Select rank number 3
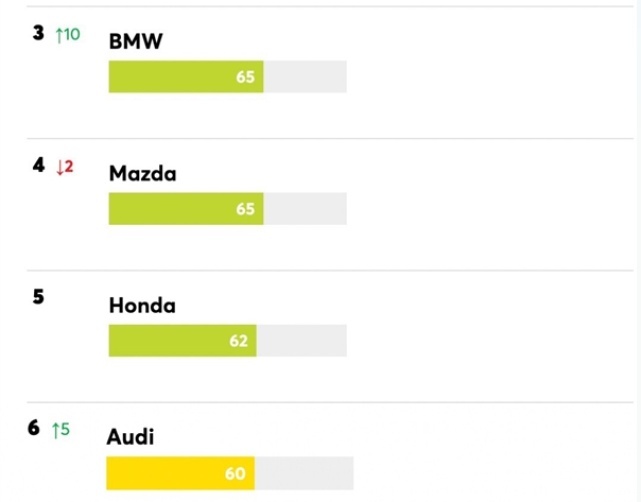Image resolution: width=641 pixels, height=502 pixels. click(38, 33)
